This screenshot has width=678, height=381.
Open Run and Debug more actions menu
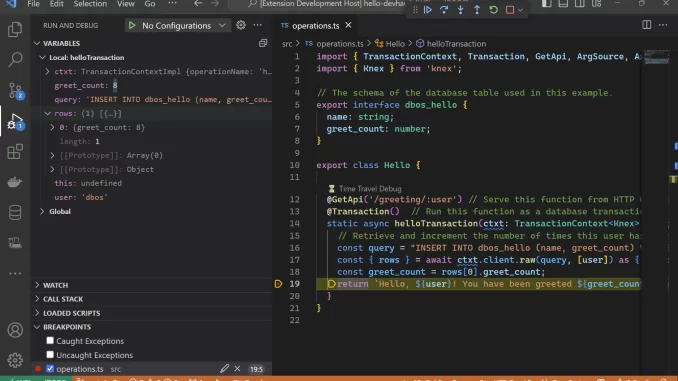[258, 25]
